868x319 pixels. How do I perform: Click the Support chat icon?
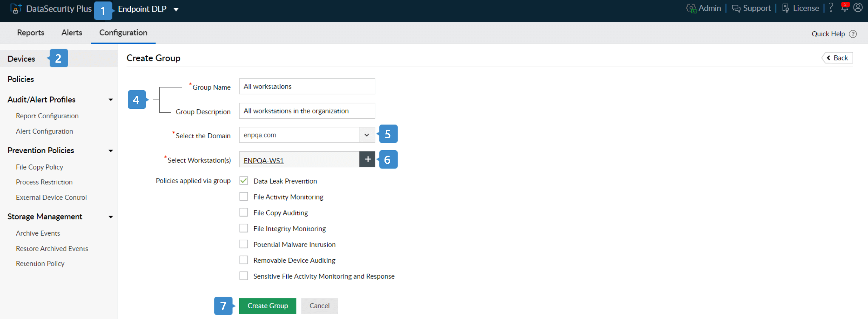[x=736, y=8]
